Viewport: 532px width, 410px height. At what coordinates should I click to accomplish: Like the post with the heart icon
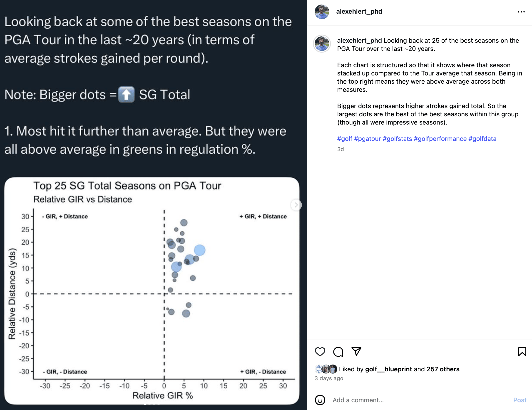(320, 352)
